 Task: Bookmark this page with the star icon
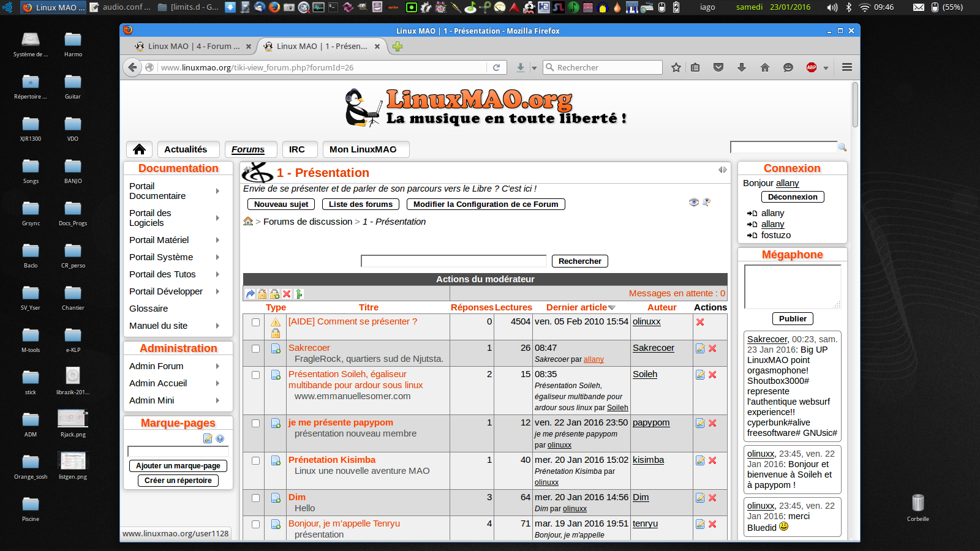[676, 67]
